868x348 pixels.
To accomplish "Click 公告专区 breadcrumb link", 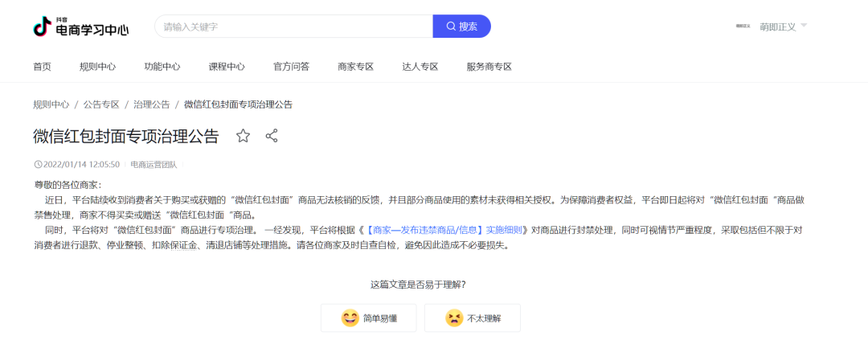I will tap(101, 104).
